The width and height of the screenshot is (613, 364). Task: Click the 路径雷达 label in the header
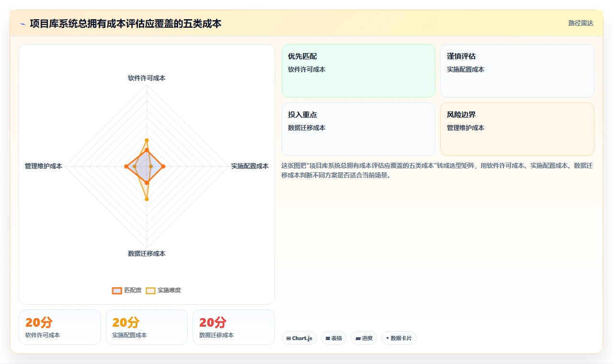tap(580, 23)
